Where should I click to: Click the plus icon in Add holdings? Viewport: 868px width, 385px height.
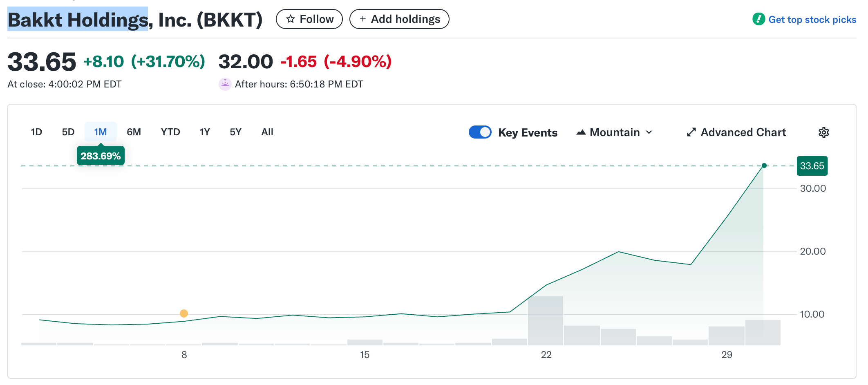click(362, 19)
